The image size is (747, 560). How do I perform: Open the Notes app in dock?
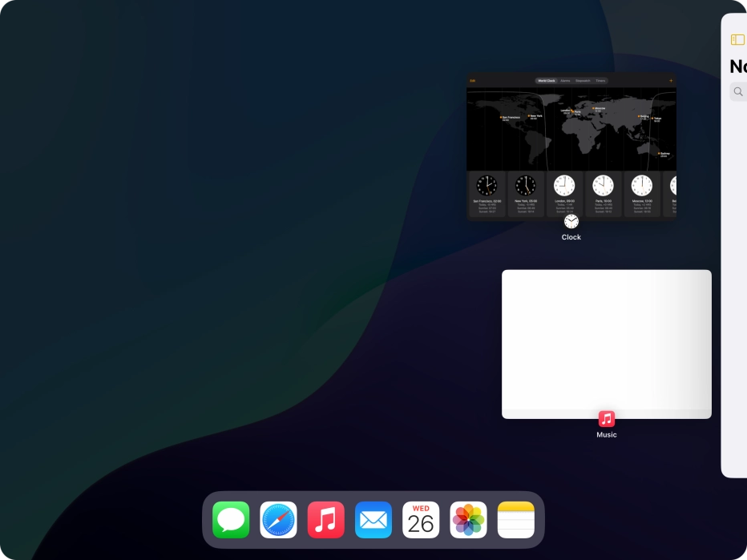click(x=515, y=520)
